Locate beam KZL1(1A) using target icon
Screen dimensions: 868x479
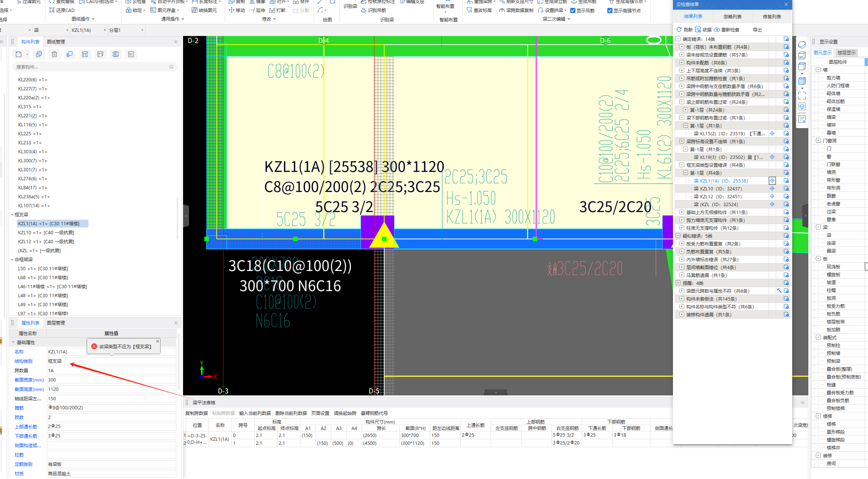click(x=772, y=181)
